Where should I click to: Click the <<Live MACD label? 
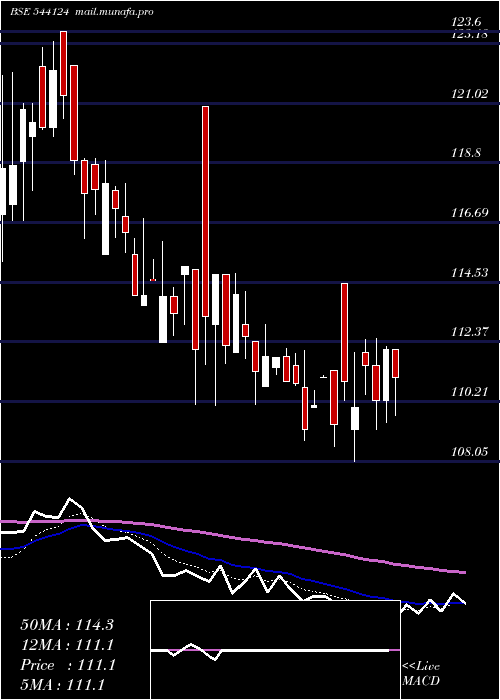click(421, 673)
